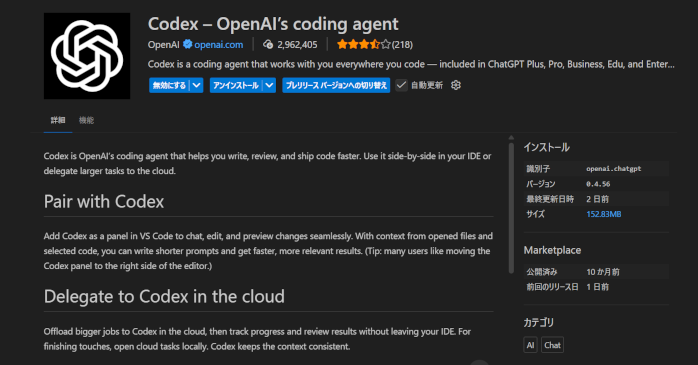Open the openai.com publisher link
This screenshot has height=365, width=698.
pyautogui.click(x=219, y=45)
